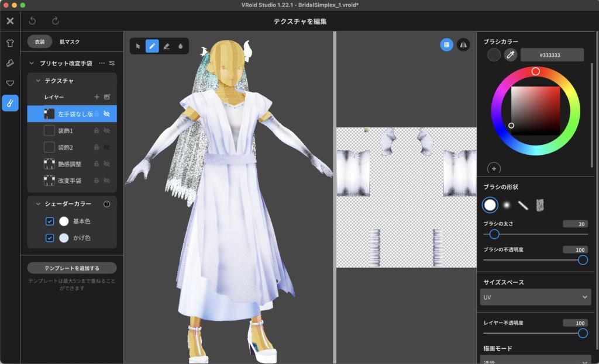Screen dimensions: 599x364
Task: Toggle lock on 装飾1 layer
Action: click(97, 130)
